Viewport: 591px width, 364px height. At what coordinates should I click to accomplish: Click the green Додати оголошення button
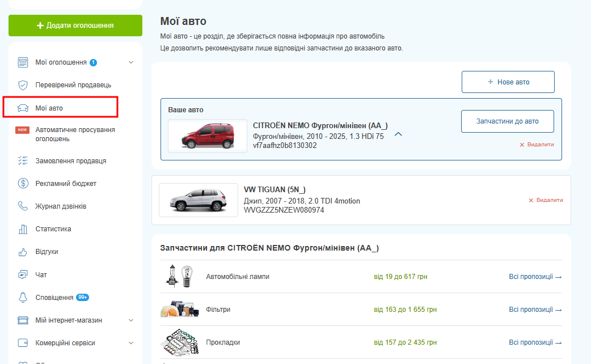click(x=75, y=26)
